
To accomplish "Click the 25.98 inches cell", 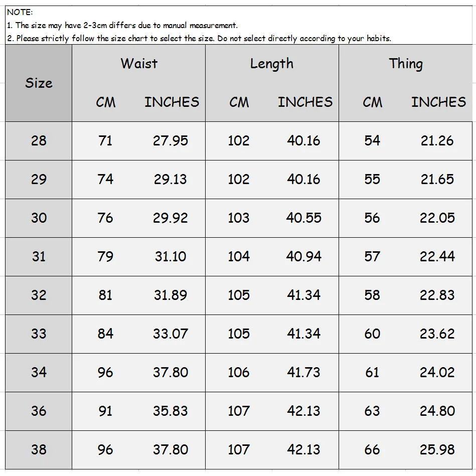I will pyautogui.click(x=437, y=449).
